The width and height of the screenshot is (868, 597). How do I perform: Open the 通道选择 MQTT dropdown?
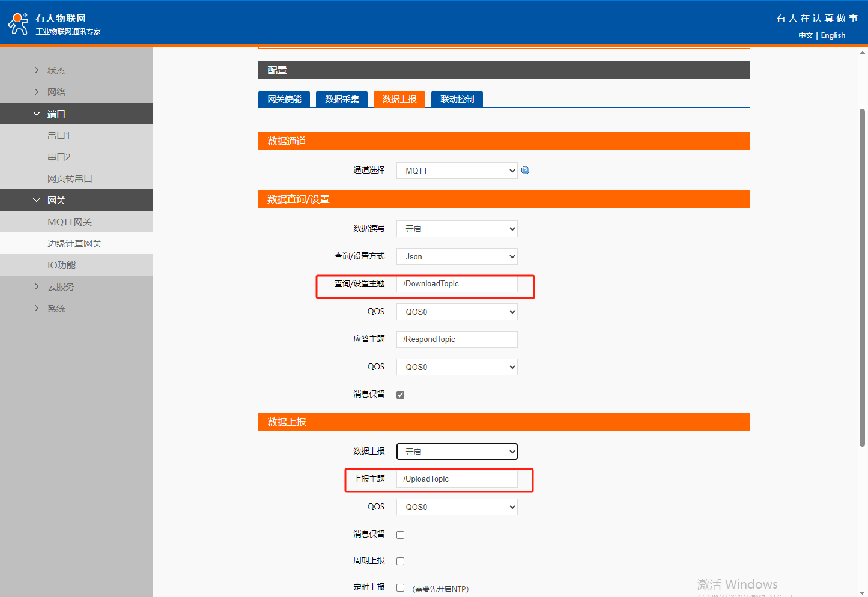point(457,171)
